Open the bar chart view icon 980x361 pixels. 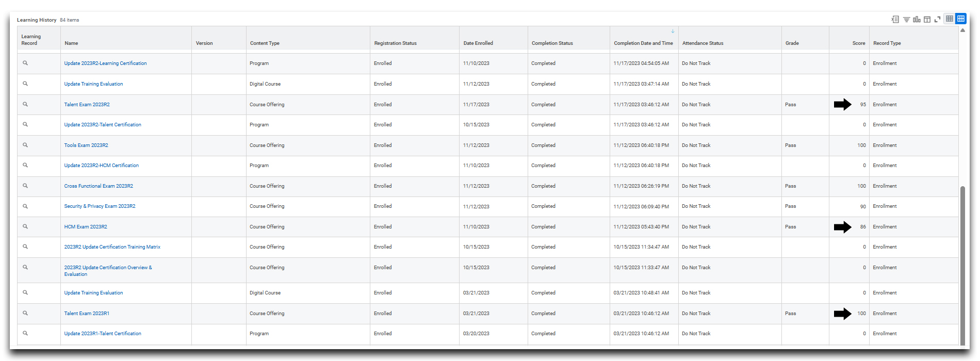[x=917, y=20]
